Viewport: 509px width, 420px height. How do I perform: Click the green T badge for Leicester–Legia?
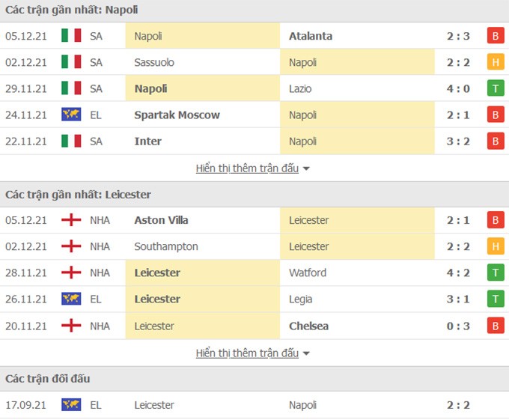(496, 299)
